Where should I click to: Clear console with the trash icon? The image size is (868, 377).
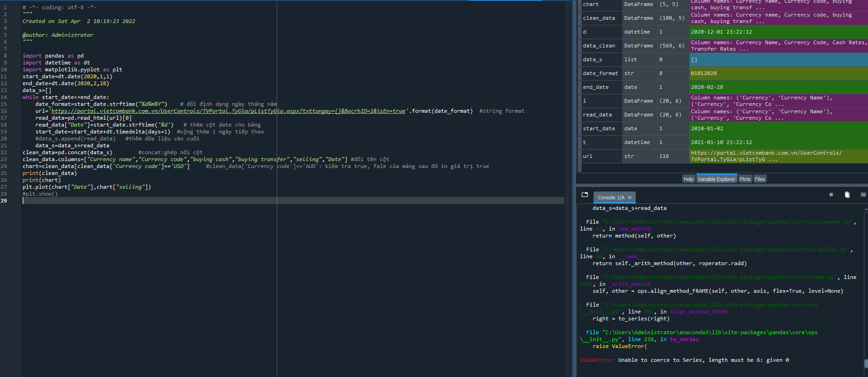pyautogui.click(x=847, y=195)
